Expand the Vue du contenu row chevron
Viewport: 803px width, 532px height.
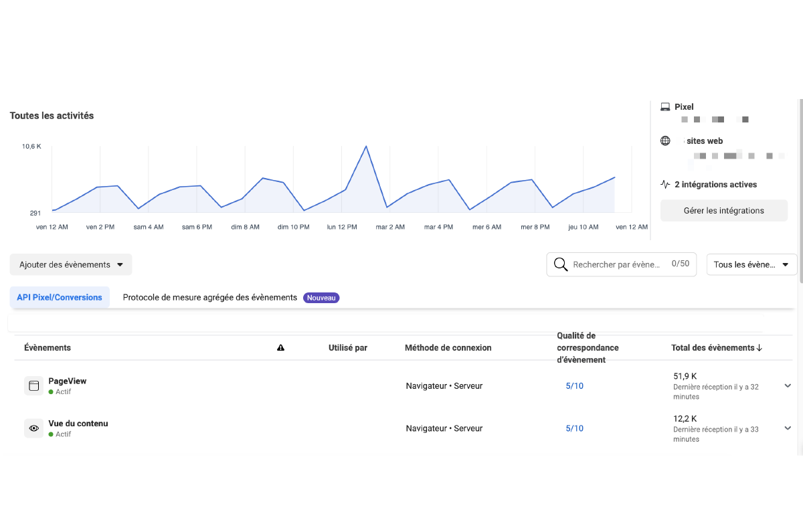[788, 428]
